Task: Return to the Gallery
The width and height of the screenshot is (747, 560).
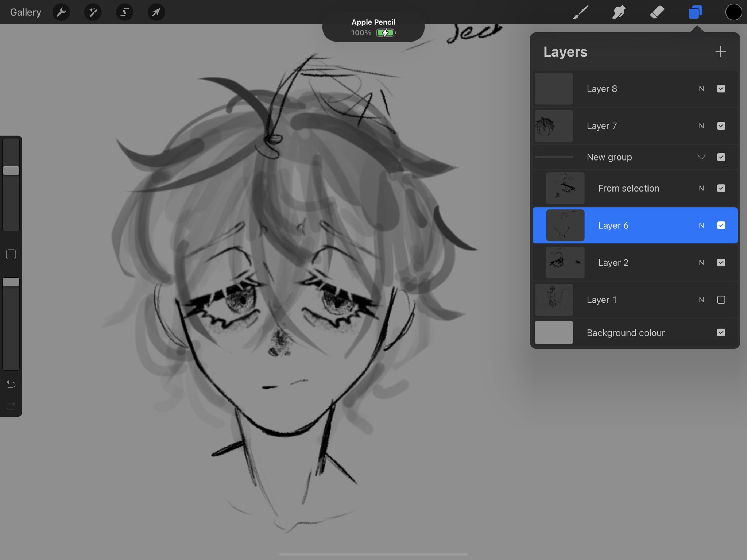Action: [26, 12]
